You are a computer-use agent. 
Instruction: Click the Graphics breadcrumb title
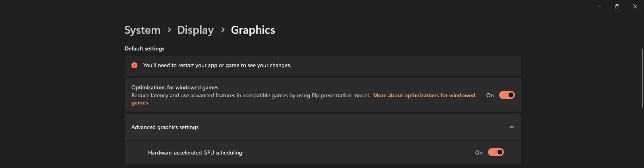253,30
